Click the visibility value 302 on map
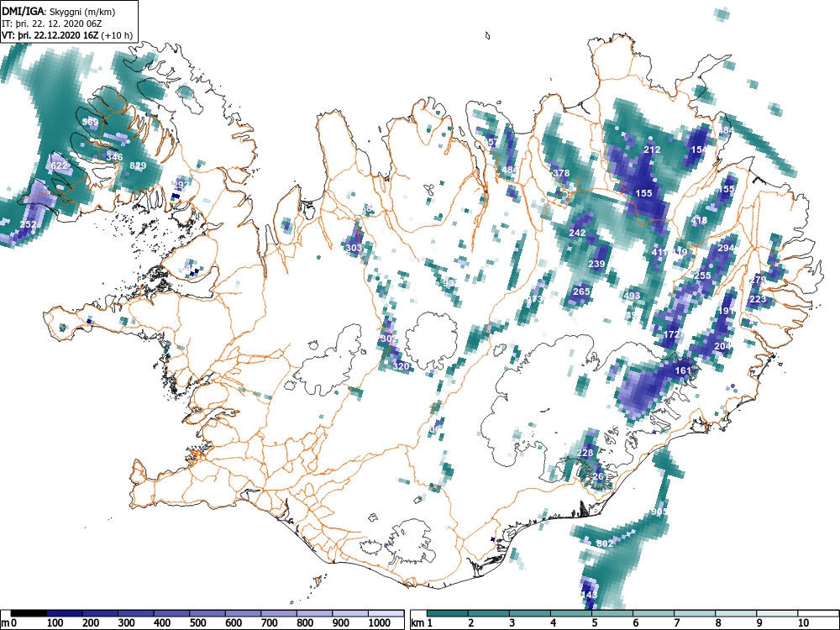Image resolution: width=840 pixels, height=630 pixels. coord(388,339)
